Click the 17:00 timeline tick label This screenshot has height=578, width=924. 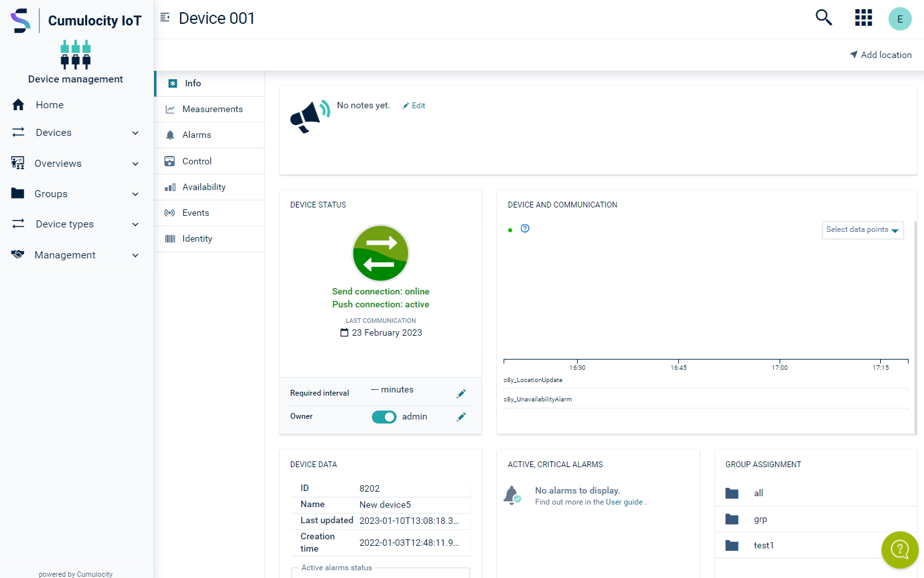coord(780,367)
